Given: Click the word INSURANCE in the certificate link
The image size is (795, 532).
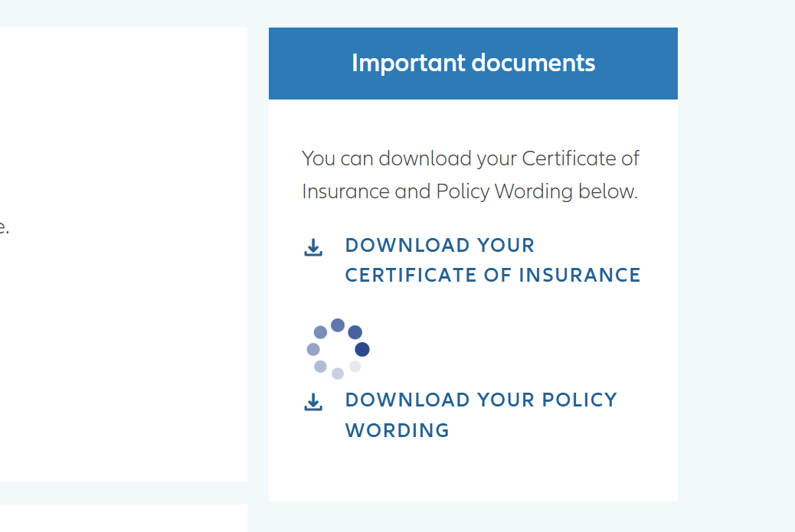Looking at the screenshot, I should click(580, 275).
